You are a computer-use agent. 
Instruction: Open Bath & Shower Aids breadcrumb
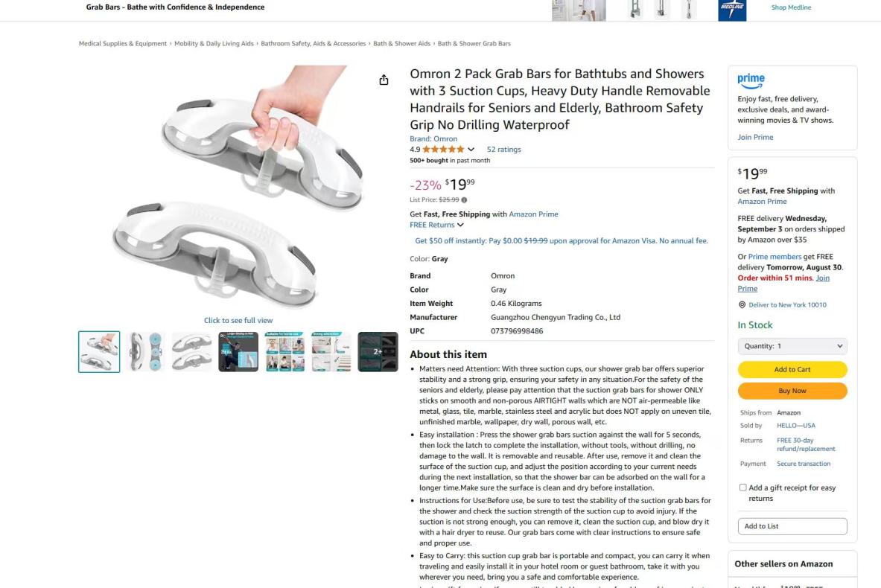click(401, 43)
